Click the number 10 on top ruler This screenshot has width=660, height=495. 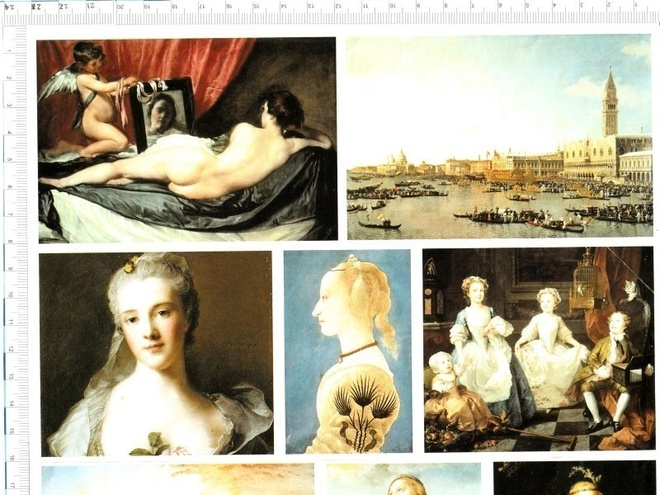pos(392,6)
